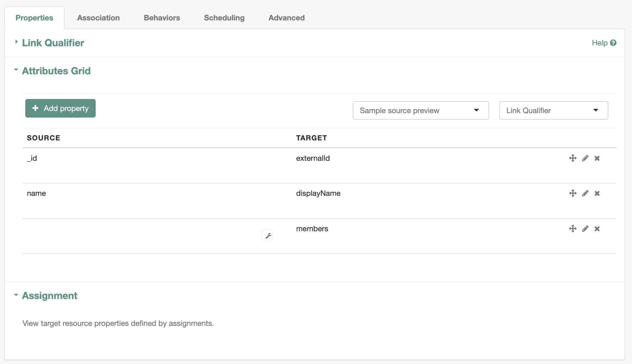Remove the displayName mapping row
This screenshot has height=364, width=632.
point(597,193)
